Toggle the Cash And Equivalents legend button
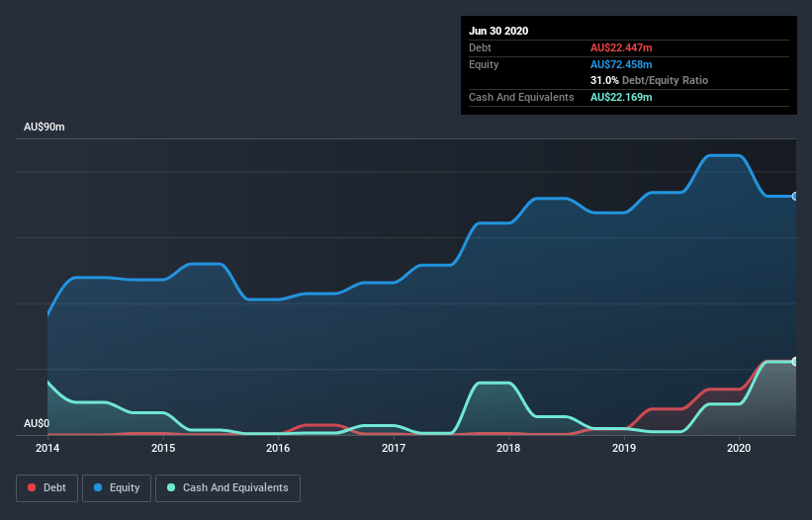The height and width of the screenshot is (520, 812). [227, 488]
